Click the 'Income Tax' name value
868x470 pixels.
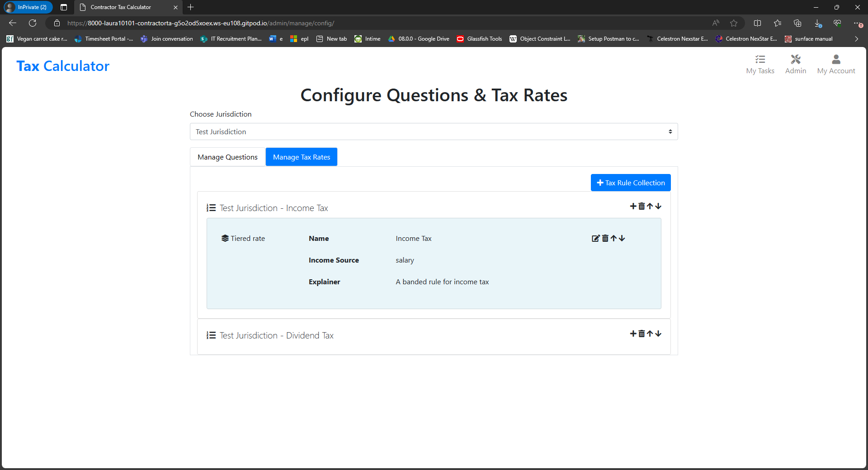(x=414, y=238)
